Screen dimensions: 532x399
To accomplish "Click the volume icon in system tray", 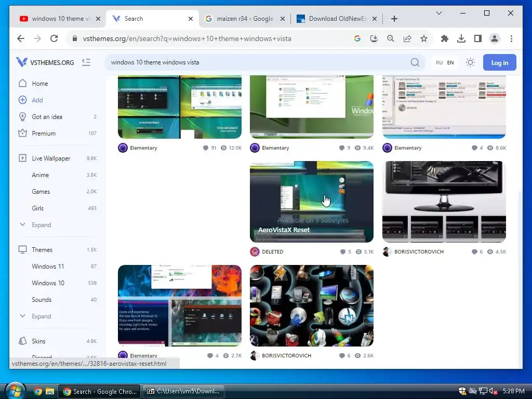I will click(x=493, y=391).
